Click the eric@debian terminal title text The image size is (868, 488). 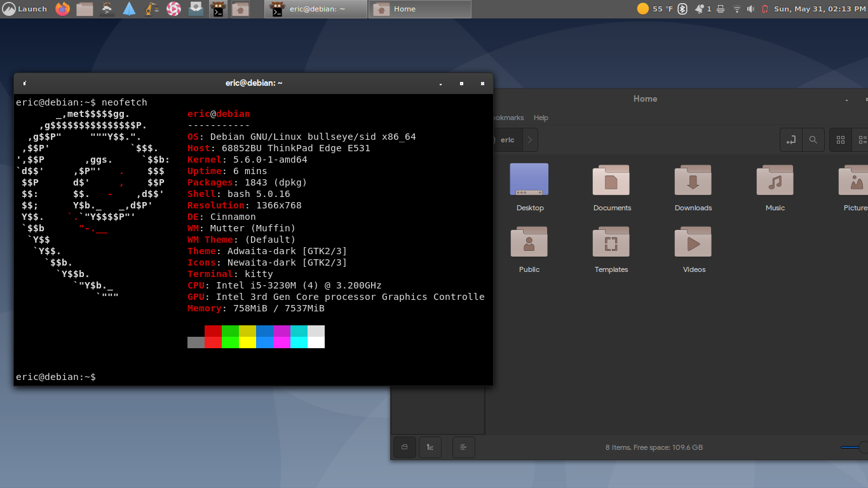point(254,83)
